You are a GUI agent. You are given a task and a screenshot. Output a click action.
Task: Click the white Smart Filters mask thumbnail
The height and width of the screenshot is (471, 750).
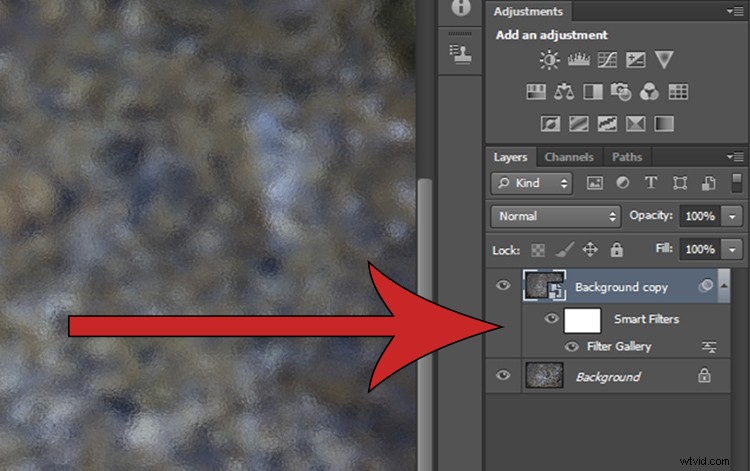pyautogui.click(x=582, y=320)
